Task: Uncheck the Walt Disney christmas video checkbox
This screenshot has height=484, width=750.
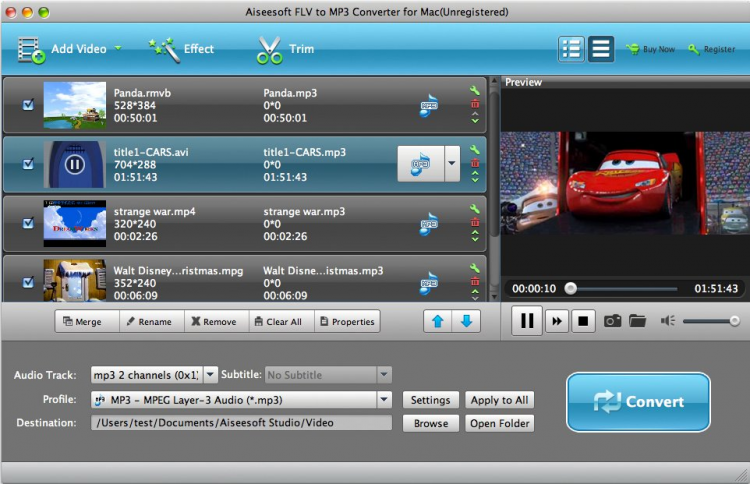Action: 29,281
